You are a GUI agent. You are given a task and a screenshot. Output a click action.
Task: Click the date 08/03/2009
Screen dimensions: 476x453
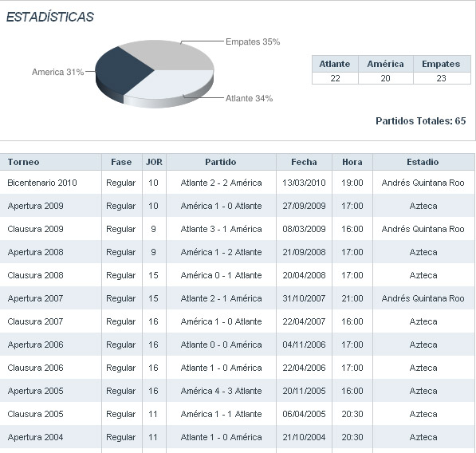(x=304, y=229)
